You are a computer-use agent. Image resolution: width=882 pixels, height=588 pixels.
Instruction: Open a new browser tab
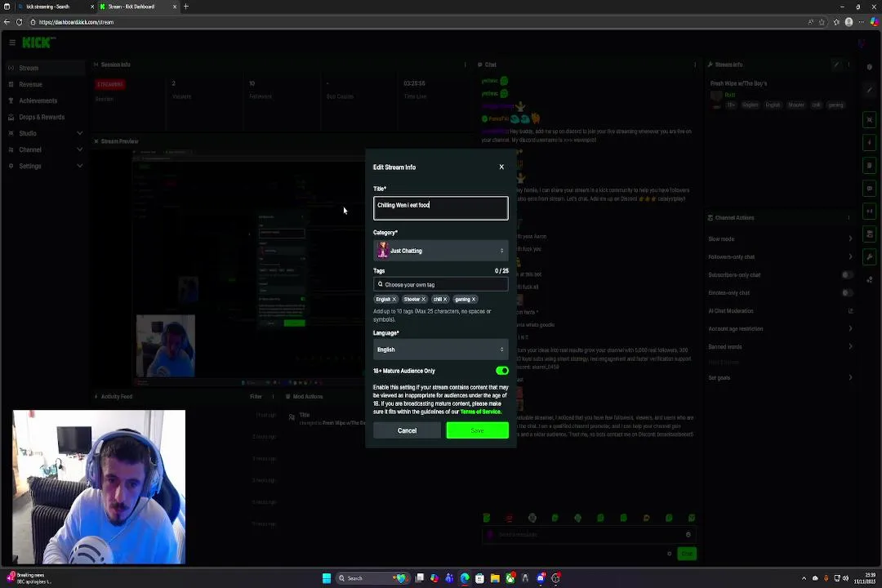point(186,7)
